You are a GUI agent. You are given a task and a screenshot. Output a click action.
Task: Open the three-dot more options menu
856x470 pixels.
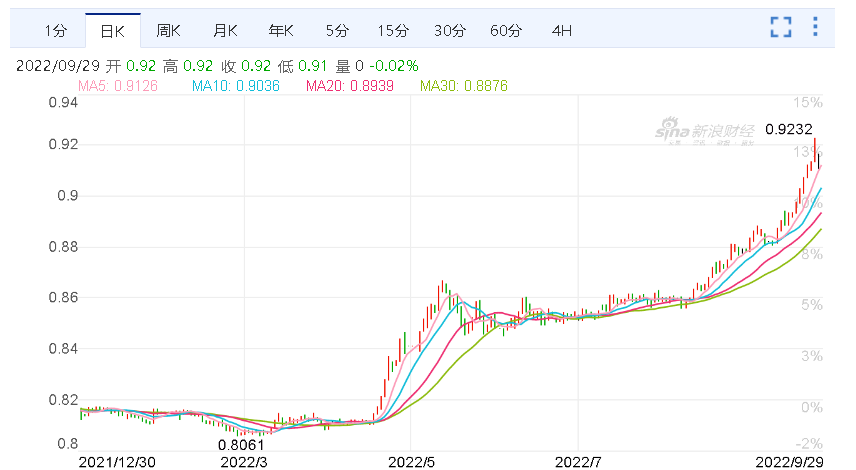pyautogui.click(x=815, y=27)
